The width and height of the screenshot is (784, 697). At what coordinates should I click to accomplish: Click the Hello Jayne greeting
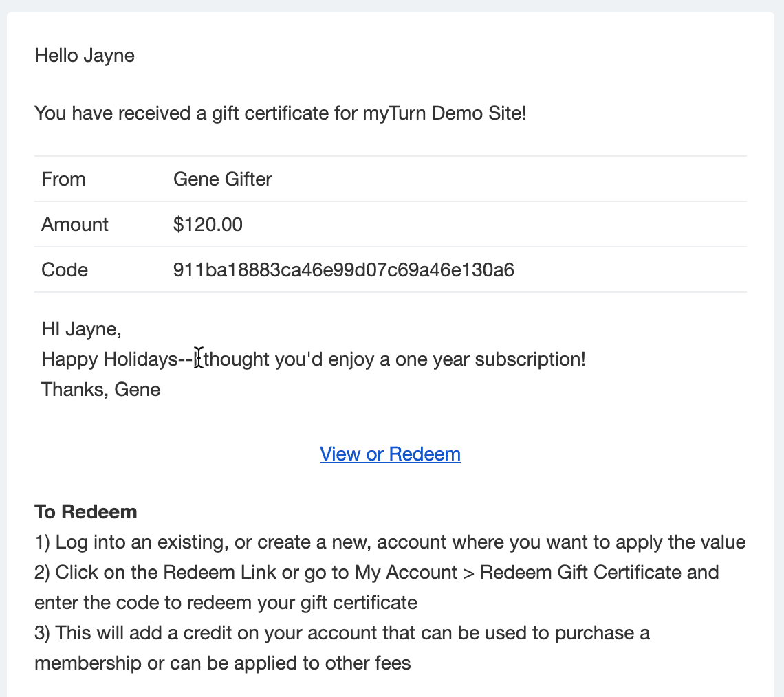[x=85, y=56]
